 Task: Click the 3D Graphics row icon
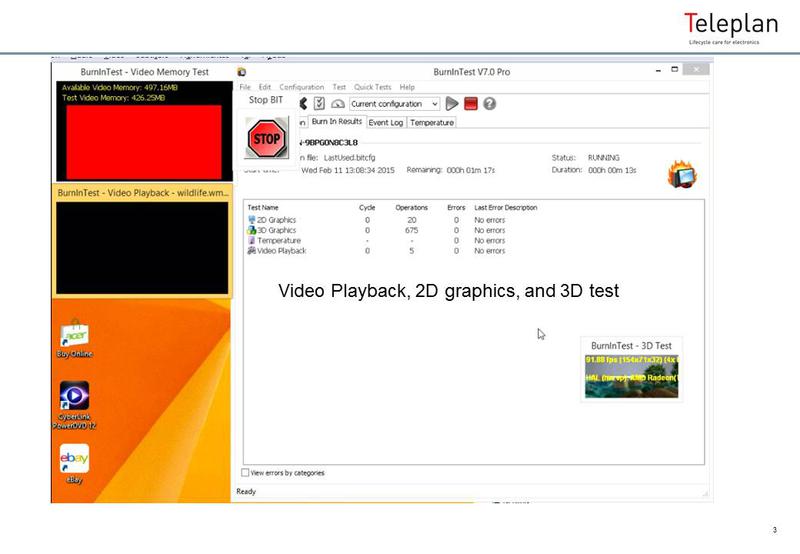pyautogui.click(x=252, y=230)
